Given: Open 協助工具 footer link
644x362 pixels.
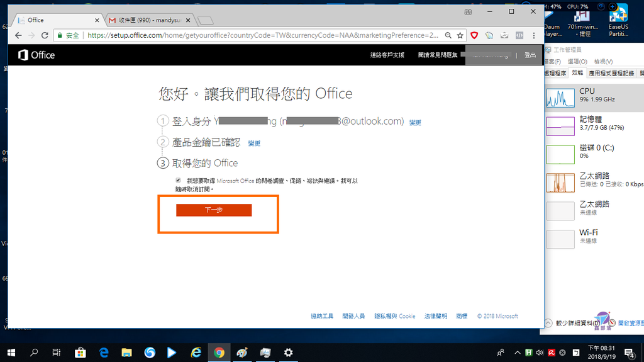Looking at the screenshot, I should (322, 316).
